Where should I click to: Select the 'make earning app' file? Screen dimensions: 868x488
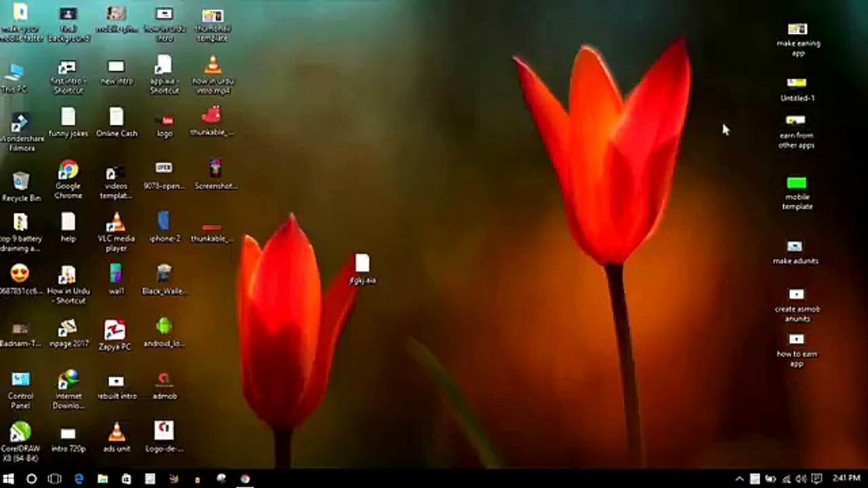798,39
